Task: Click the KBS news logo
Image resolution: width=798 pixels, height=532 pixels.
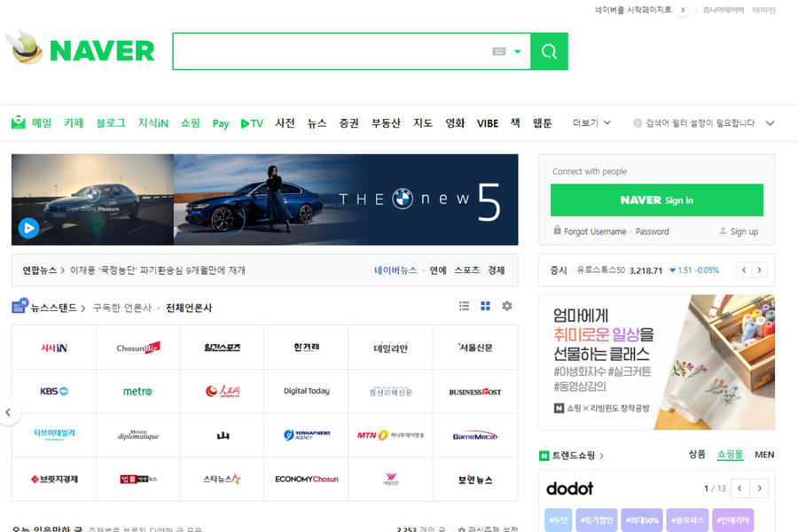Action: (x=53, y=391)
